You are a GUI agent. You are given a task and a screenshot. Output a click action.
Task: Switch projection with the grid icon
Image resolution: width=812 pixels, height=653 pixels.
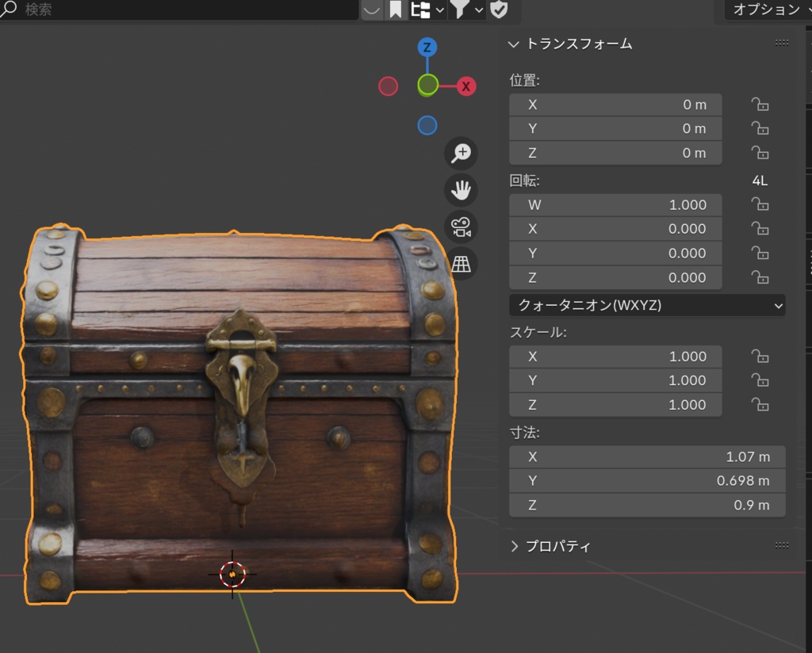point(461,262)
